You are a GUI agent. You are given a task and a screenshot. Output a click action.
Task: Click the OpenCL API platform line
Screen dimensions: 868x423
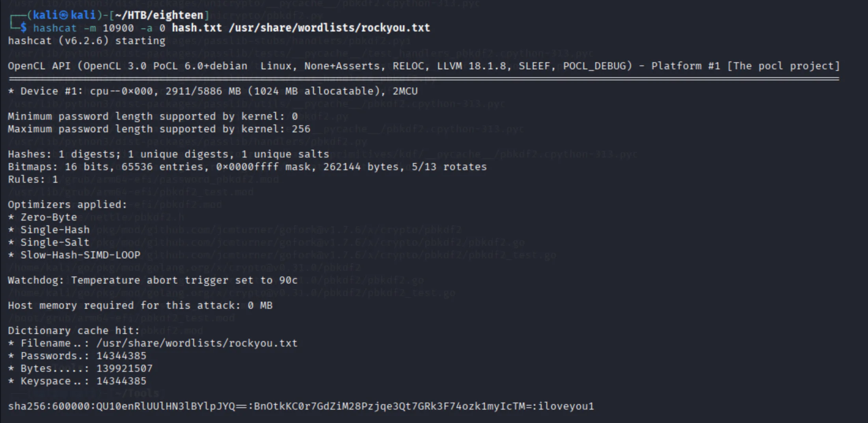pyautogui.click(x=424, y=66)
